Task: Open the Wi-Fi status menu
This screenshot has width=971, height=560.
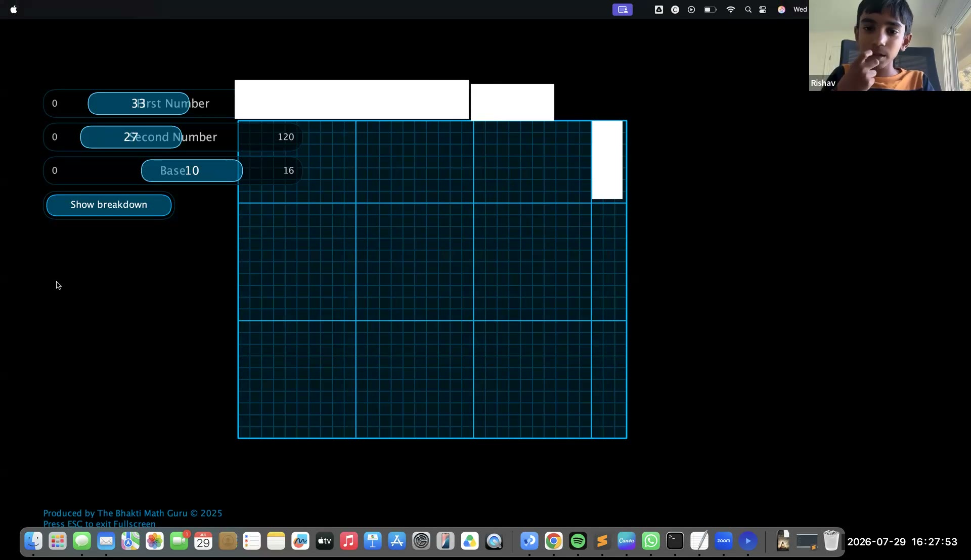Action: tap(730, 10)
